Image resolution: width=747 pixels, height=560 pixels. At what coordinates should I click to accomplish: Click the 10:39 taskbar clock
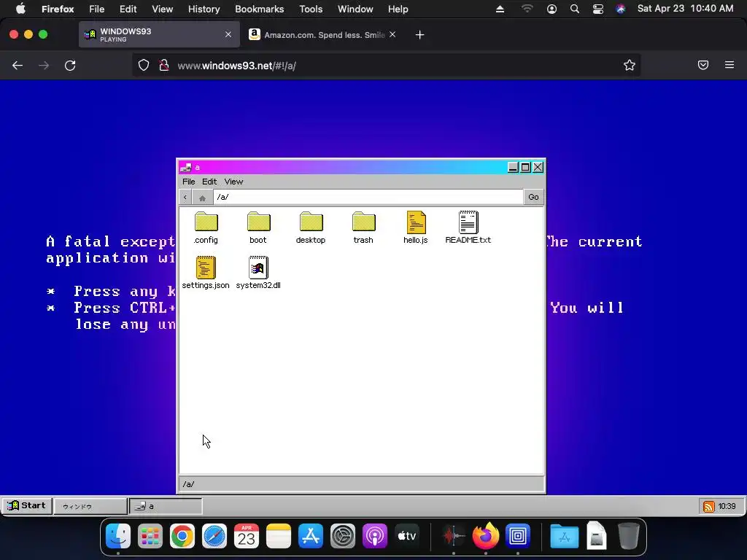click(727, 506)
